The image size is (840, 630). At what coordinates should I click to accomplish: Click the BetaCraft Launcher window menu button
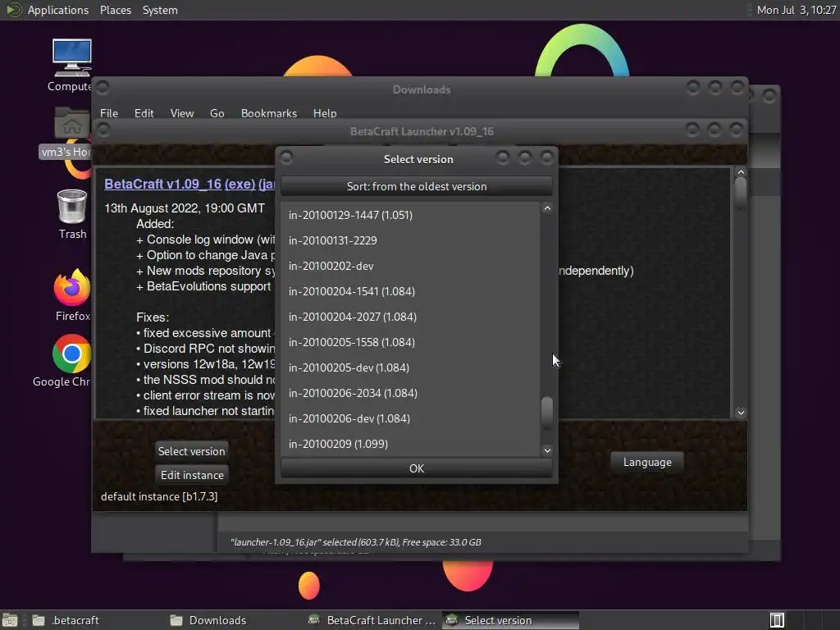tap(103, 130)
